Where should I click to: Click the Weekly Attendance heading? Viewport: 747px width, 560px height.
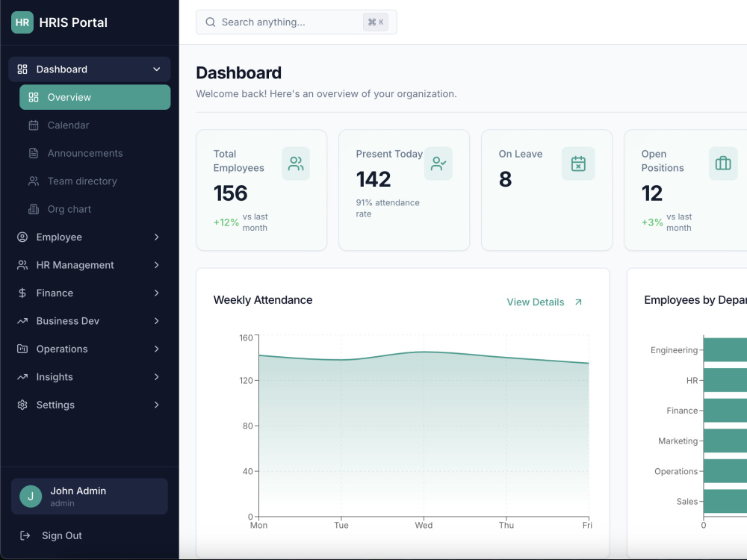263,300
